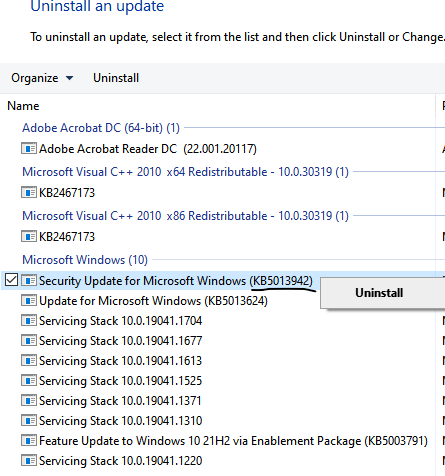Click the Adobe Acrobat Reader DC update icon

29,148
